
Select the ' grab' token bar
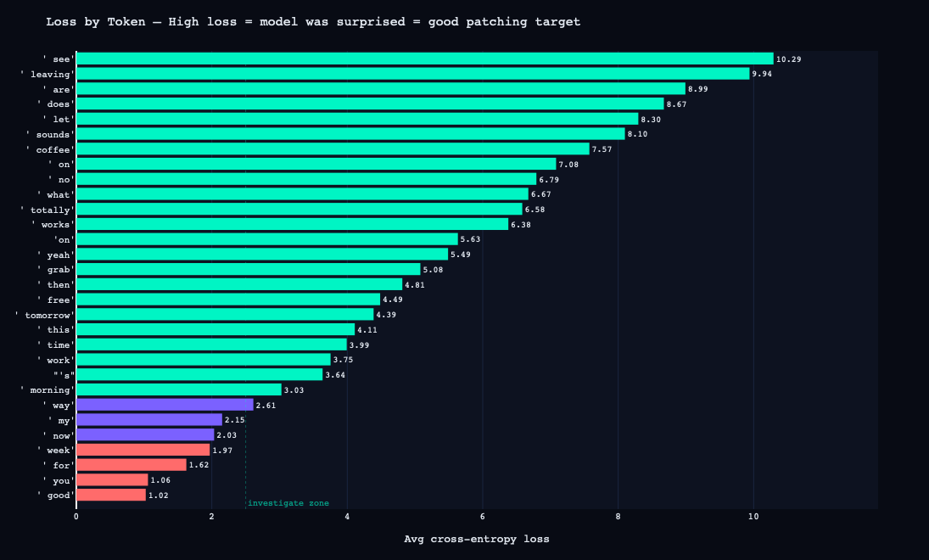[x=248, y=270]
